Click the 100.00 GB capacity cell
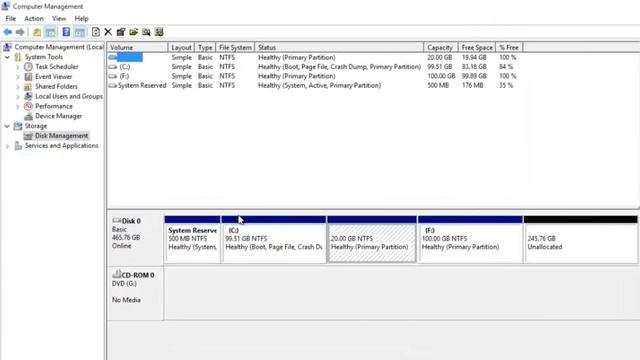 click(x=441, y=76)
